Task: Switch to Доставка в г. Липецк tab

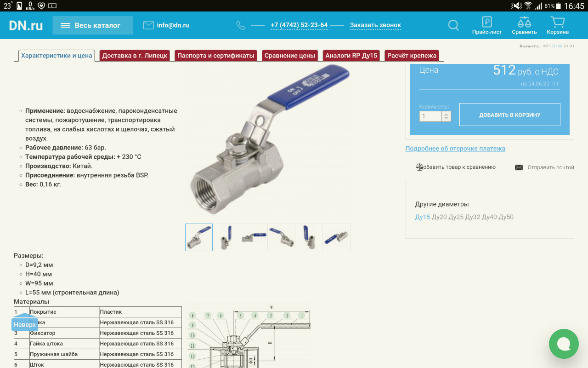Action: (135, 56)
